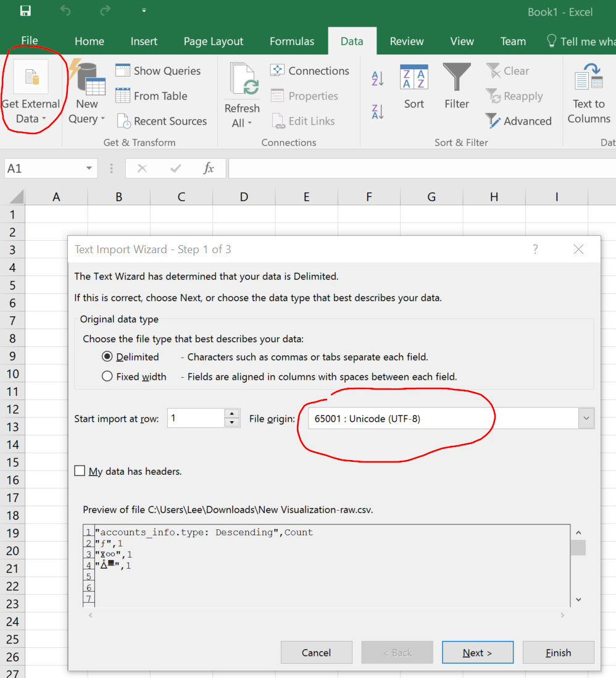Click the Finish button

tap(558, 652)
